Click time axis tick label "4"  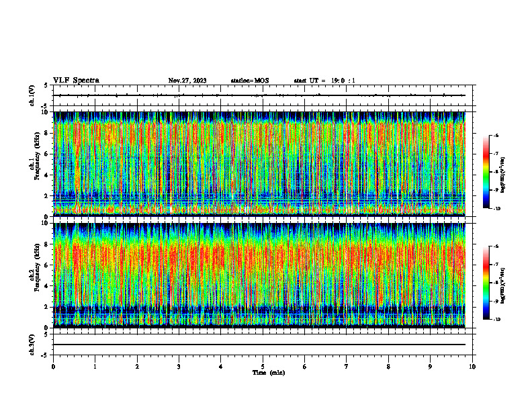[x=221, y=367]
